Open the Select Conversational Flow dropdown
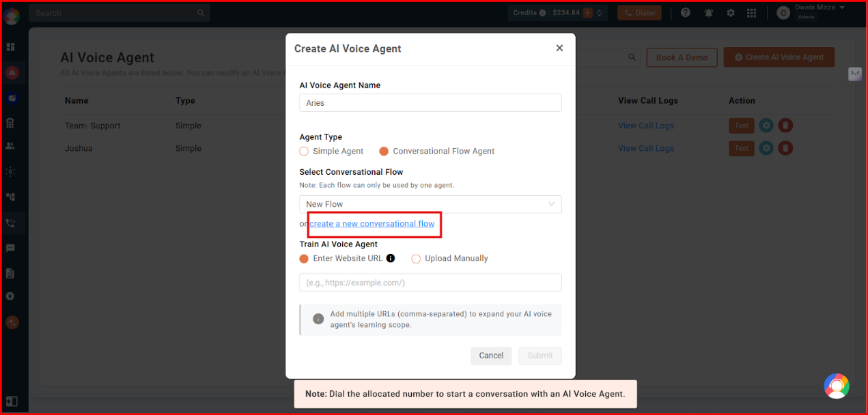 click(430, 204)
